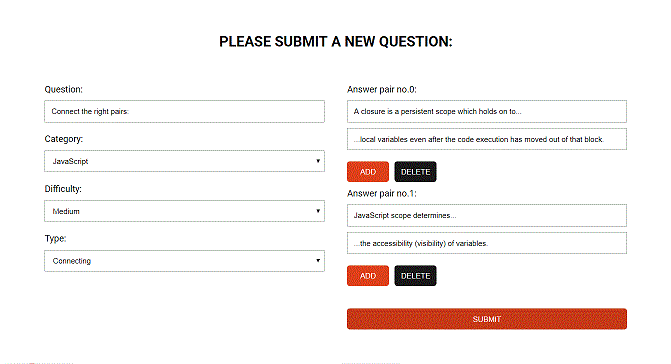Focus the Question text field

point(184,111)
